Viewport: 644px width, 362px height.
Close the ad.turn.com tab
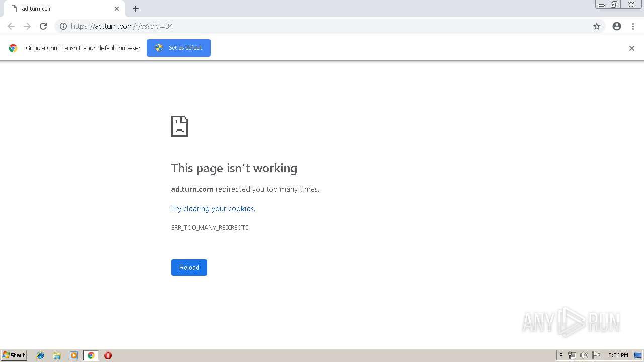[x=117, y=9]
